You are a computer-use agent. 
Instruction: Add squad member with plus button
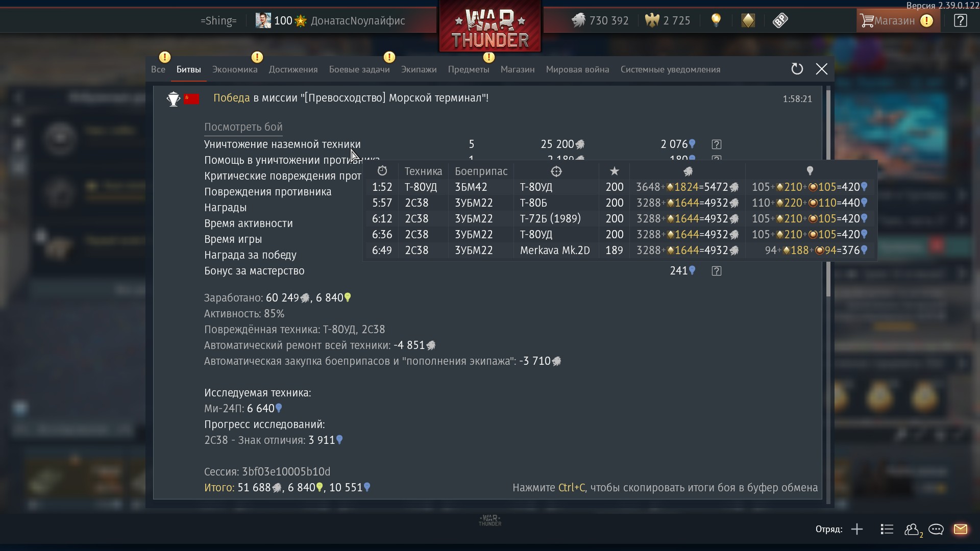pos(857,529)
